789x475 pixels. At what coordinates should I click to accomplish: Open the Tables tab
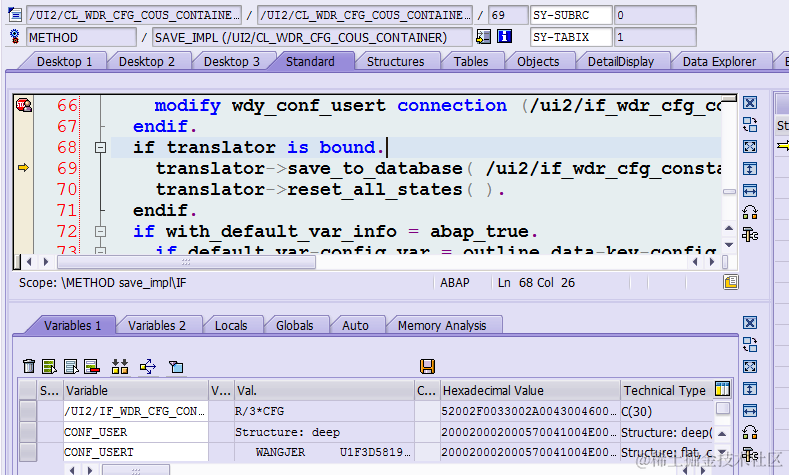click(x=471, y=61)
